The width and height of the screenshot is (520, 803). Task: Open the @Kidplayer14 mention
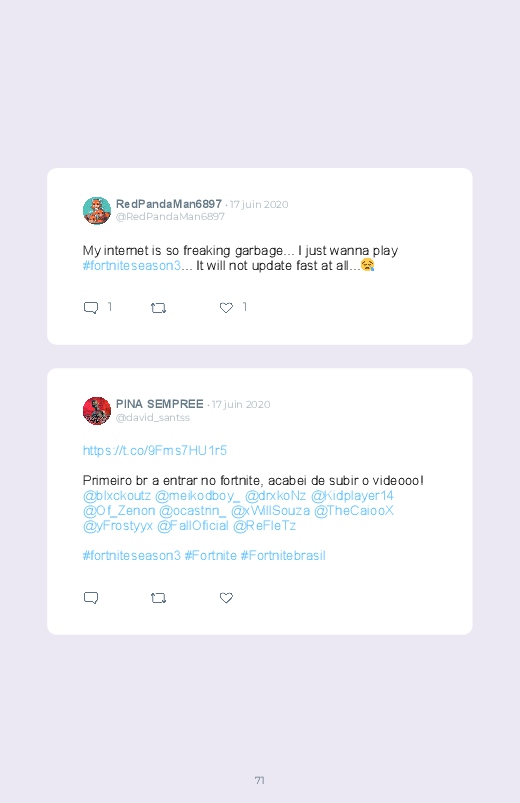pyautogui.click(x=352, y=495)
